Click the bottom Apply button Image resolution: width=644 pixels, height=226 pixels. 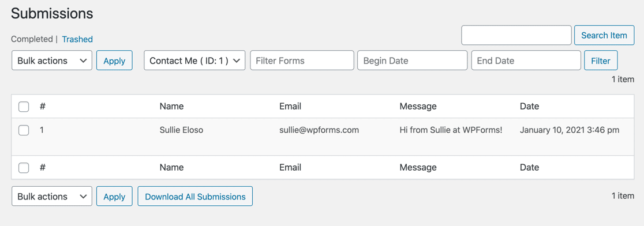click(114, 197)
